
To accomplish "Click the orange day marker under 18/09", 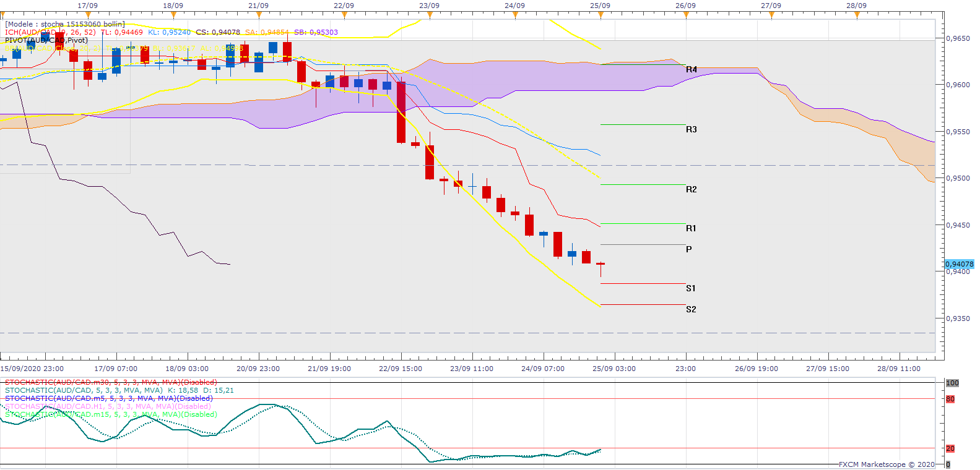I will (x=173, y=15).
